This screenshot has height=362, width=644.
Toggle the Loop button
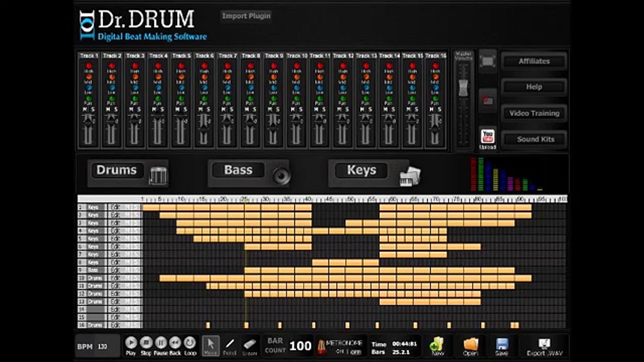point(190,343)
